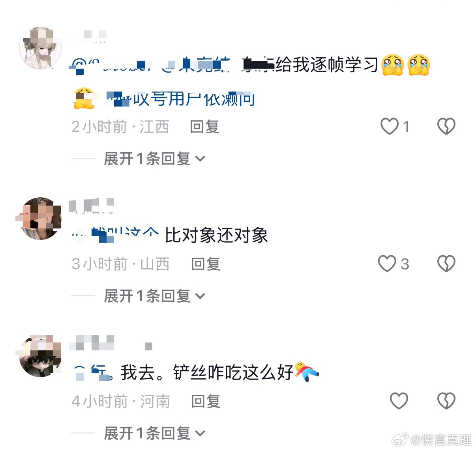Like the comment from Jiangxi with heart icon
The image size is (476, 451).
390,127
